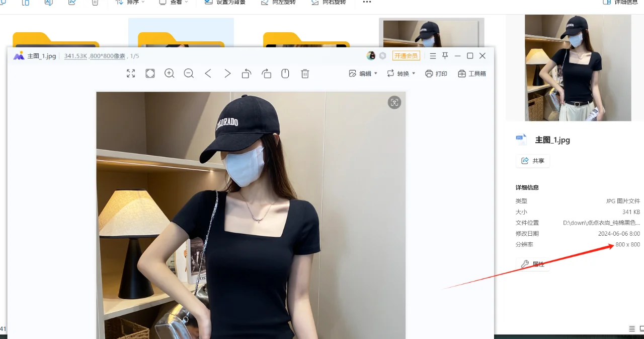Zoom into the image using magnifier plus icon

(x=169, y=74)
